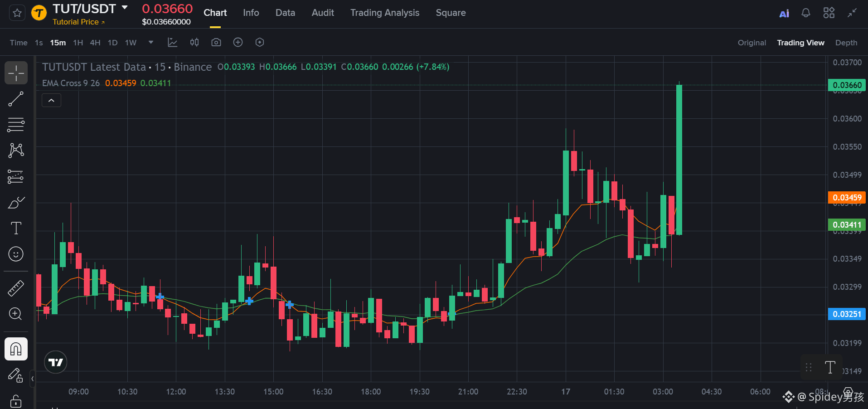Image resolution: width=868 pixels, height=409 pixels.
Task: Select the brush drawing tool
Action: click(16, 202)
